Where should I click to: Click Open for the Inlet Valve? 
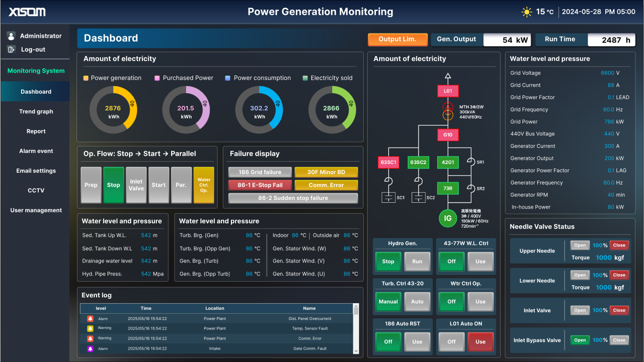point(580,310)
